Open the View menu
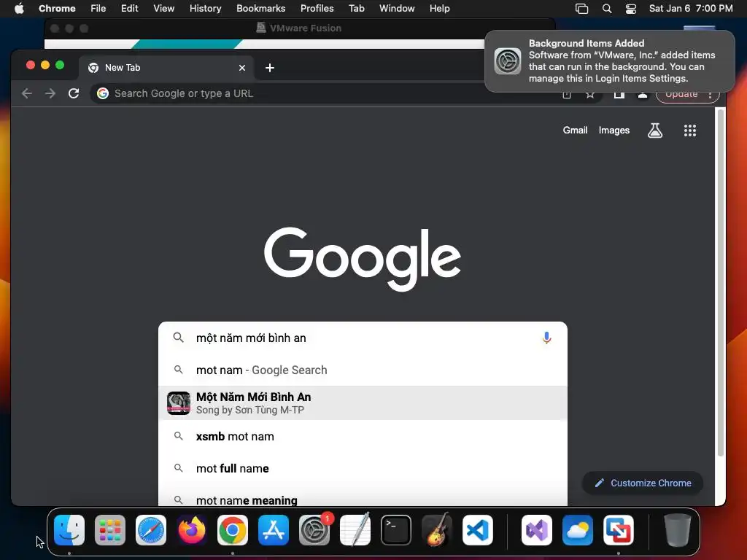Image resolution: width=747 pixels, height=560 pixels. (x=164, y=8)
